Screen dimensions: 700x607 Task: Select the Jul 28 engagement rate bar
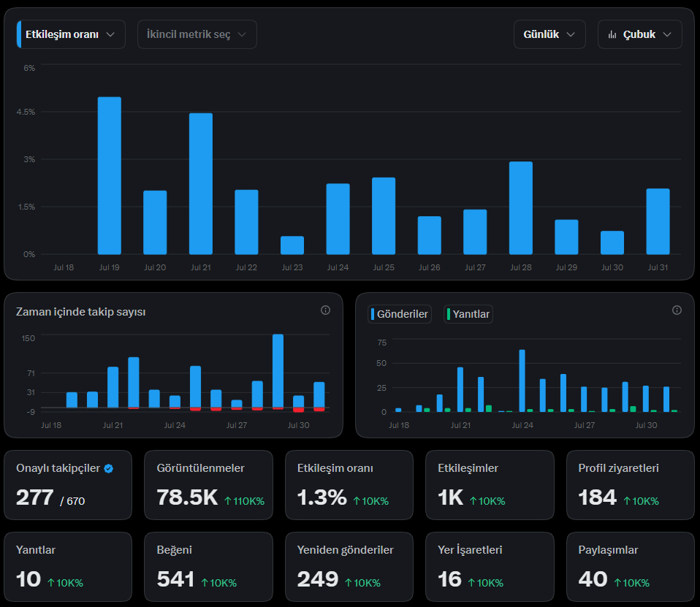521,208
